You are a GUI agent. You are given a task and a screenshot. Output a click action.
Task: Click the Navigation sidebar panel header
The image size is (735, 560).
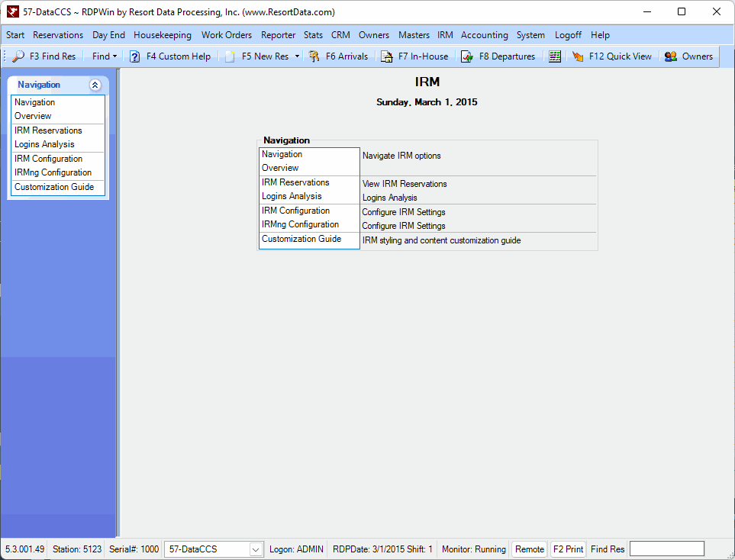pos(58,85)
